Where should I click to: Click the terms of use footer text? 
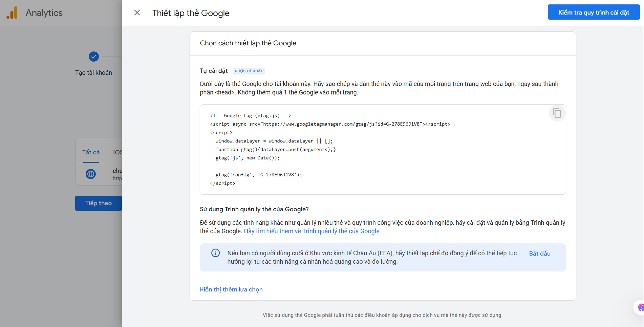[x=383, y=315]
